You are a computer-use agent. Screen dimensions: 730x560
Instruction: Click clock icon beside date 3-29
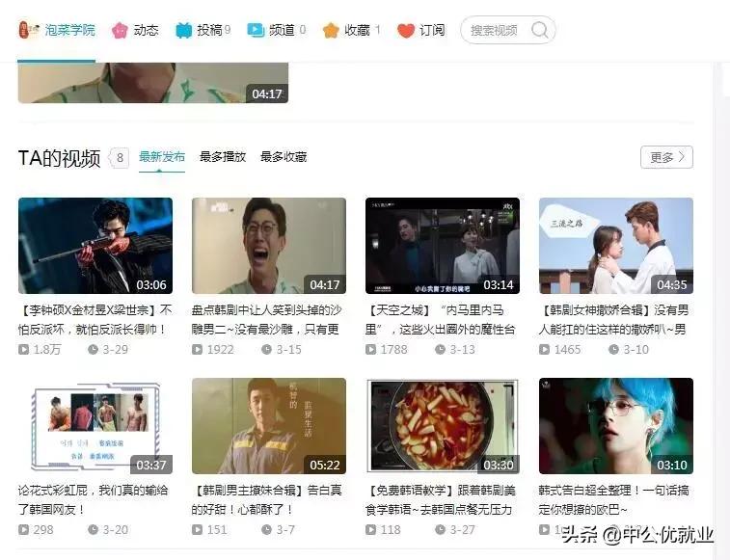tap(94, 349)
